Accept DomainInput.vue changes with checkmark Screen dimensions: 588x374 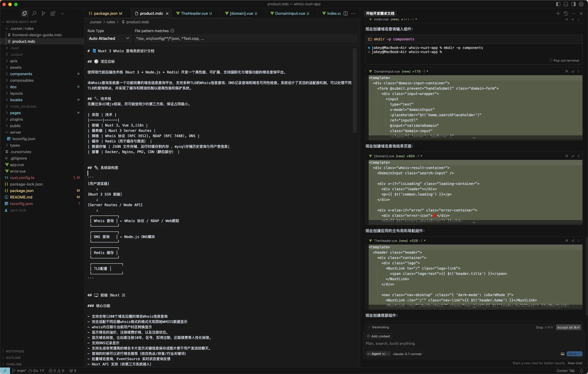(573, 71)
